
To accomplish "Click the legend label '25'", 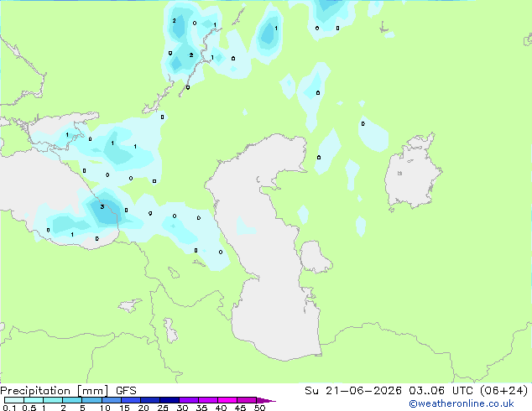I will point(163,408).
